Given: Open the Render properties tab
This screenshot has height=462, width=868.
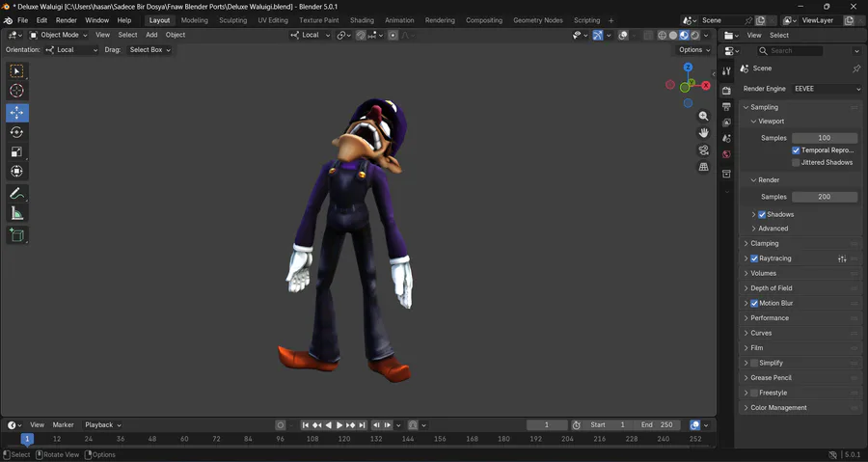Looking at the screenshot, I should point(726,91).
